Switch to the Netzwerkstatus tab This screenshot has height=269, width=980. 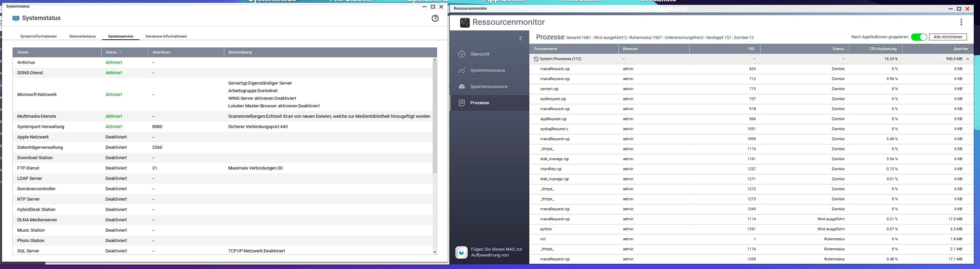[83, 37]
